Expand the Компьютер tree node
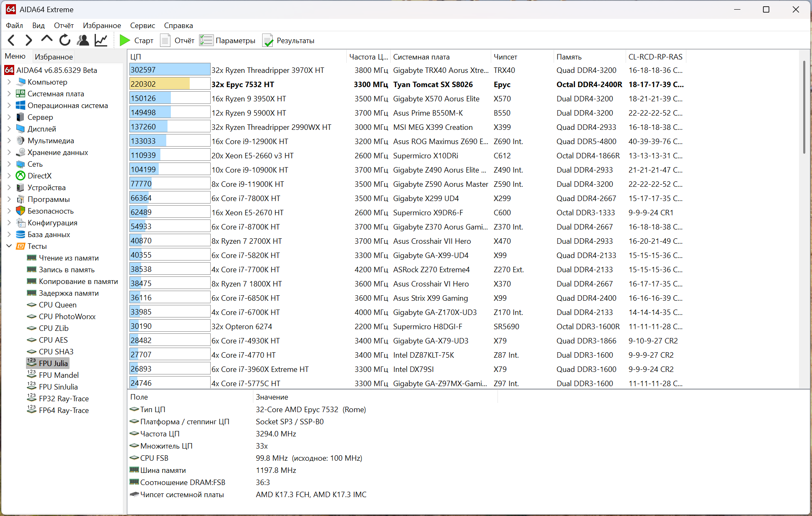This screenshot has width=812, height=516. tap(9, 82)
